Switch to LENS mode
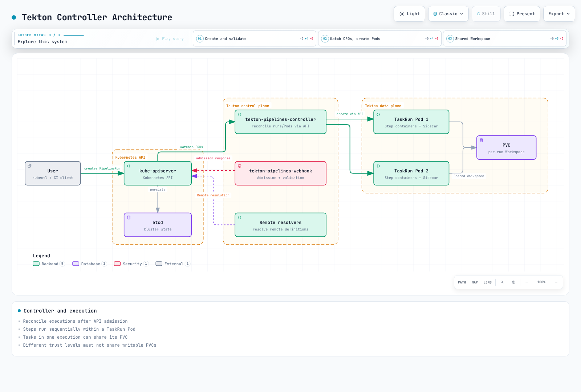Screen dimensions: 581x392 pos(488,282)
